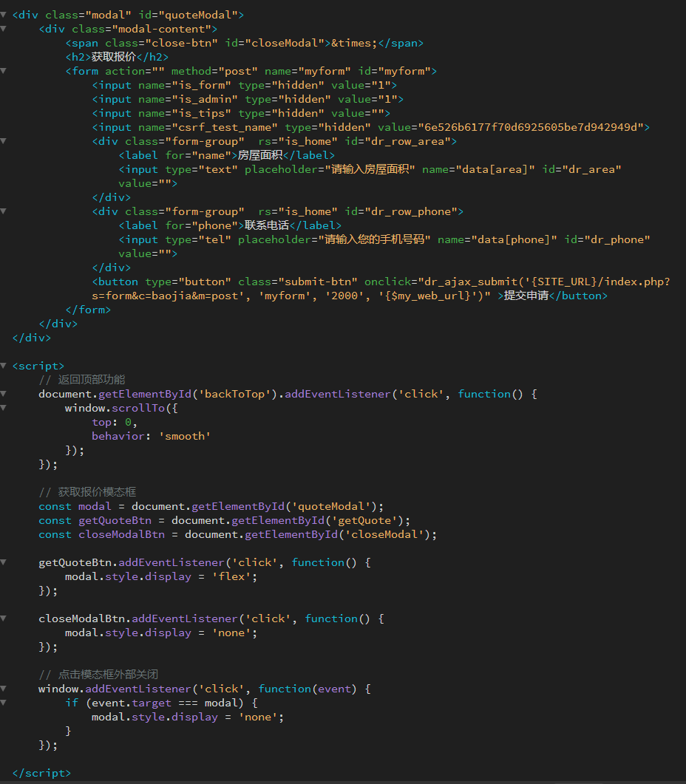Fold the myform form element
686x784 pixels.
click(3, 71)
